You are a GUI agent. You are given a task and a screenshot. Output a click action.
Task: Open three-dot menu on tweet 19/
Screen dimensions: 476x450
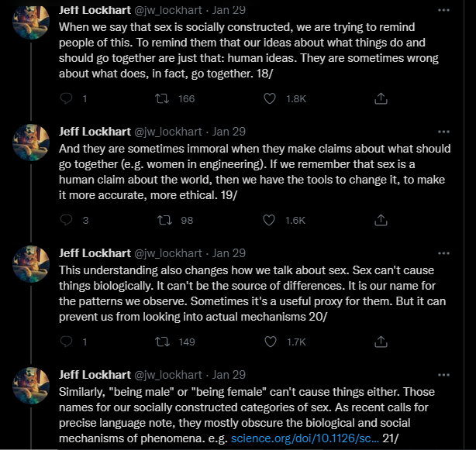443,132
